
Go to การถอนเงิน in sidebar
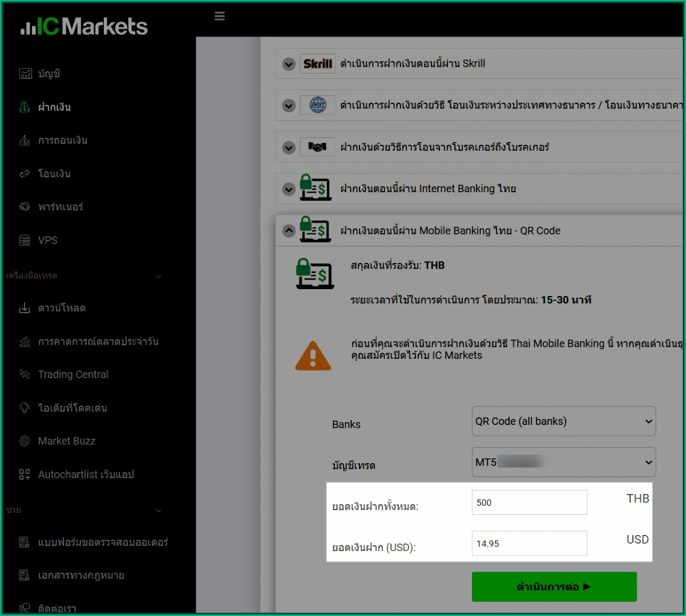pyautogui.click(x=63, y=140)
